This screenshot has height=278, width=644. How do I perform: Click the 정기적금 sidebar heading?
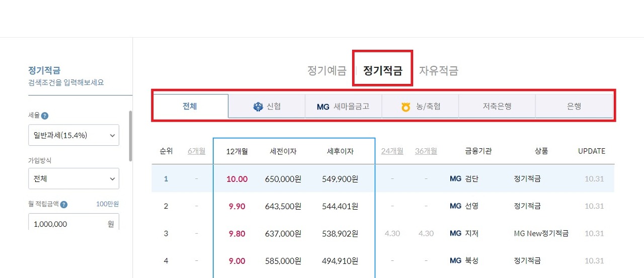pyautogui.click(x=45, y=70)
